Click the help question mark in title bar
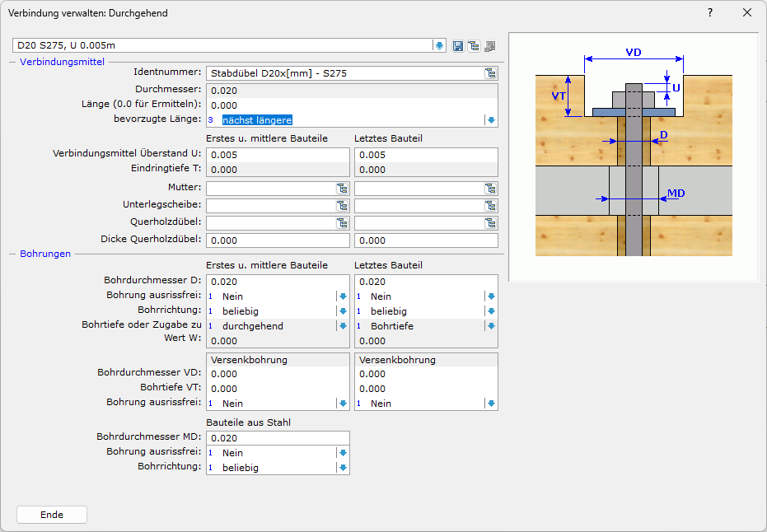767x532 pixels. coord(710,12)
